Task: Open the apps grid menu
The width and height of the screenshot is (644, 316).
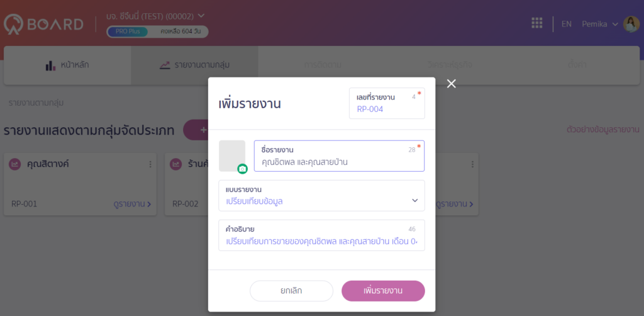Action: [536, 23]
